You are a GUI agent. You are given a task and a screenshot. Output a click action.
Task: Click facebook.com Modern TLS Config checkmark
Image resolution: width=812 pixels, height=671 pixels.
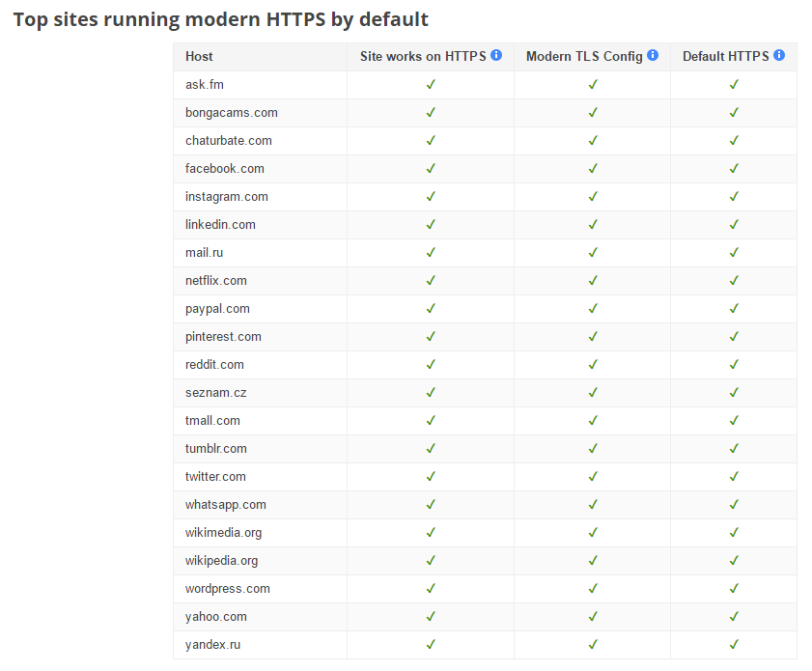click(593, 169)
